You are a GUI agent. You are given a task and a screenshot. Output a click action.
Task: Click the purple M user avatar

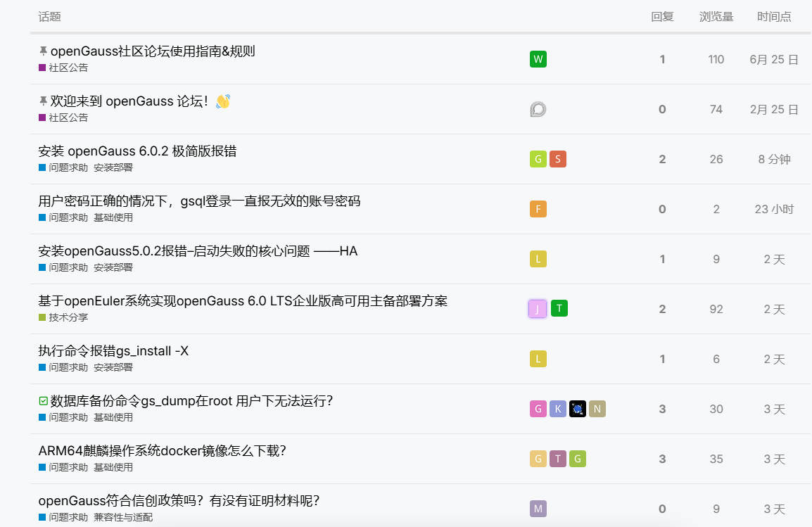538,509
